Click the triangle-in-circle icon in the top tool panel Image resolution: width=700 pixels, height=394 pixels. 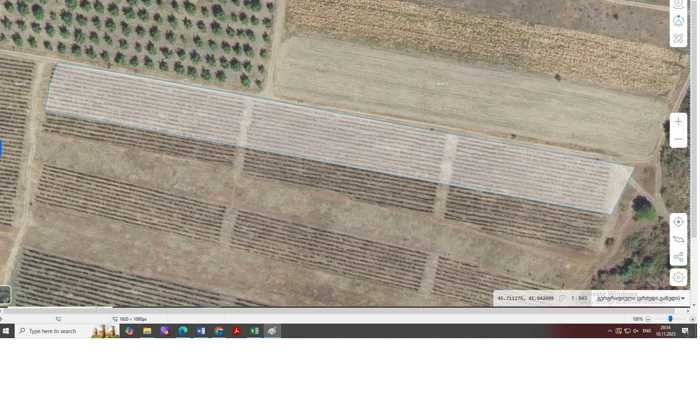[678, 21]
